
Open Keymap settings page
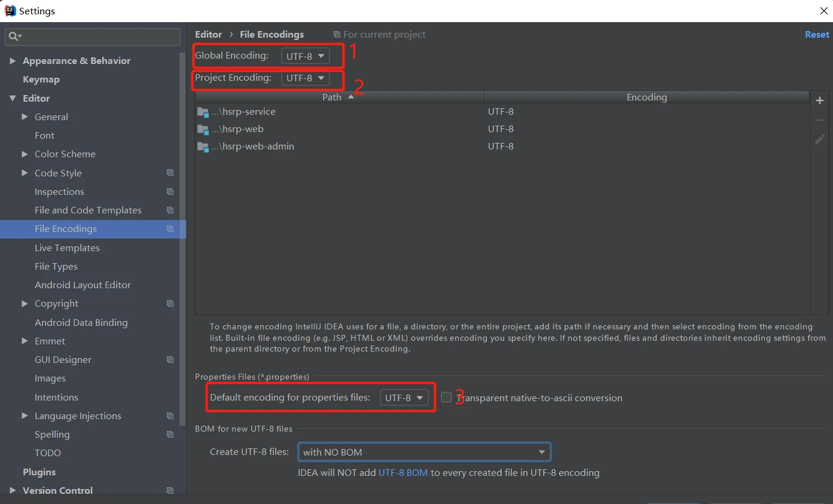(41, 80)
